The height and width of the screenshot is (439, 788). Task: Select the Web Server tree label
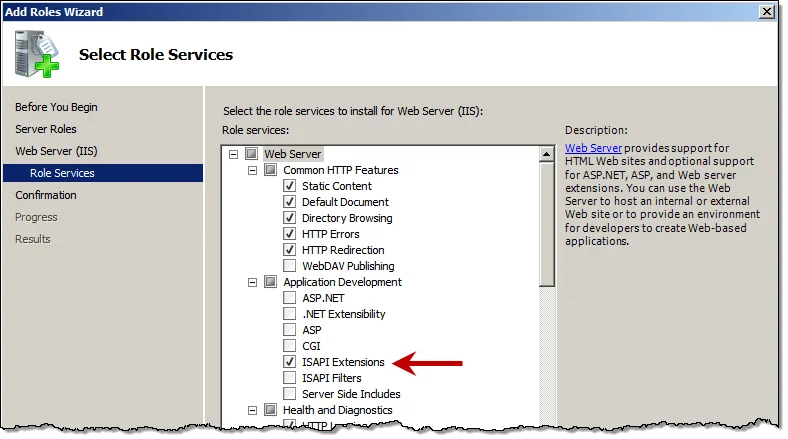(x=292, y=154)
